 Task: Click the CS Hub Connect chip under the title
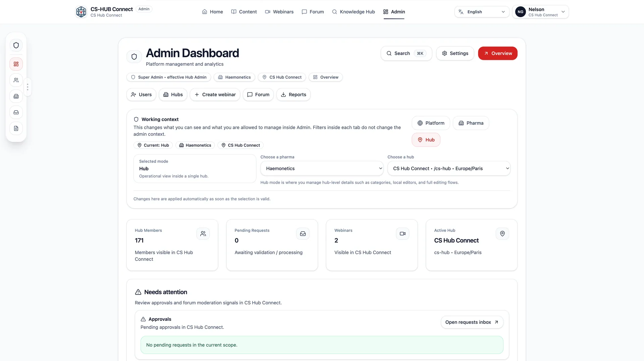[282, 77]
